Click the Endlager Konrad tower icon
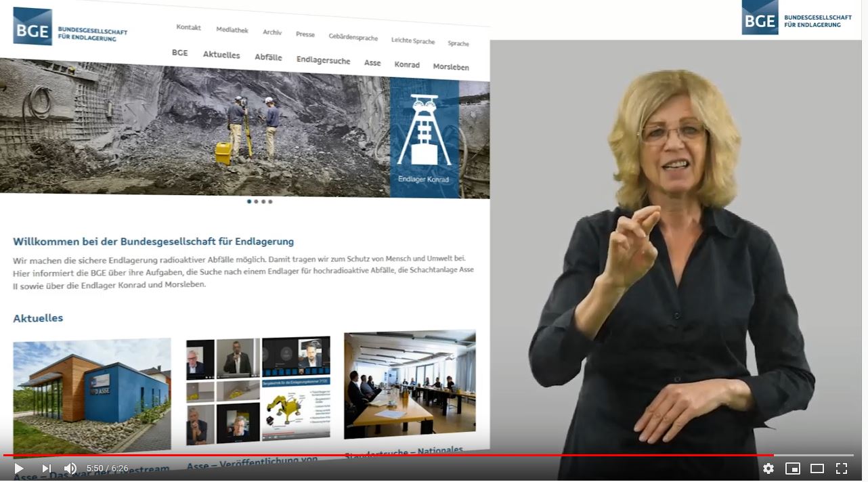 point(425,130)
